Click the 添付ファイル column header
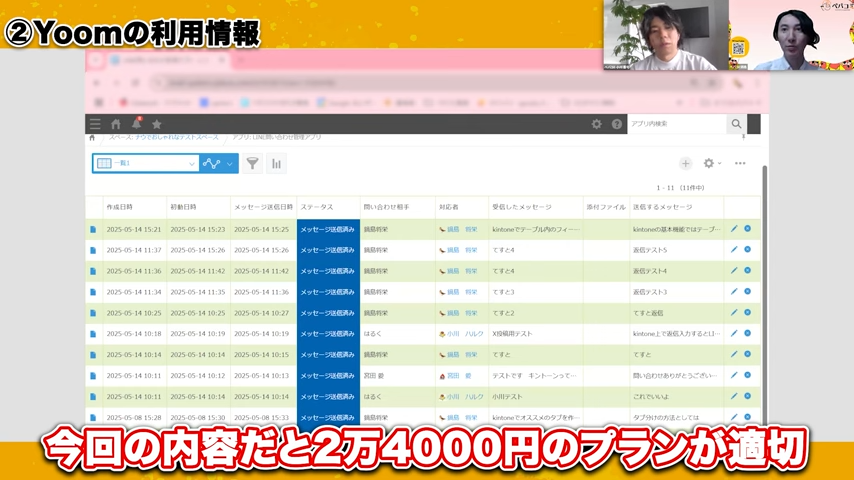854x480 pixels. click(x=606, y=208)
